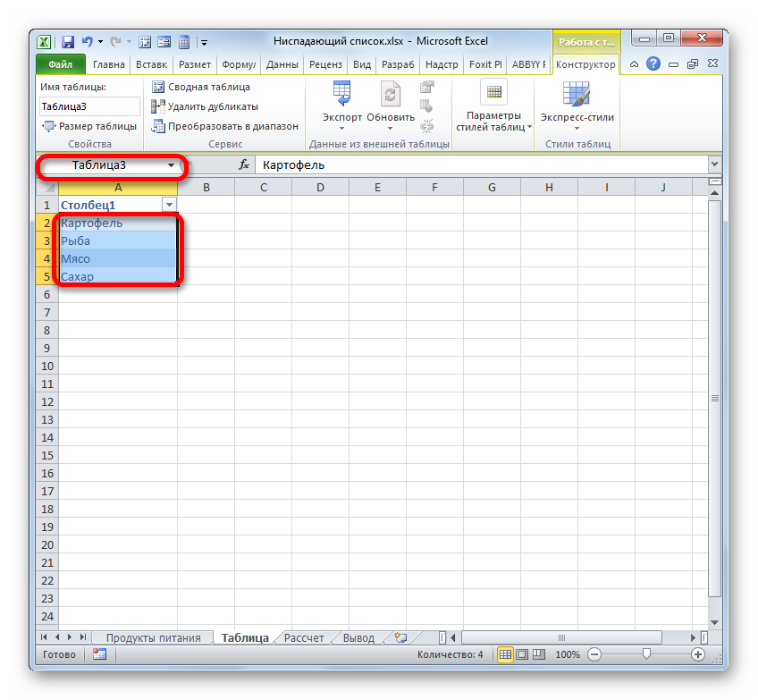This screenshot has height=700, width=758.
Task: Go to last sheet navigation arrow
Action: [x=83, y=637]
